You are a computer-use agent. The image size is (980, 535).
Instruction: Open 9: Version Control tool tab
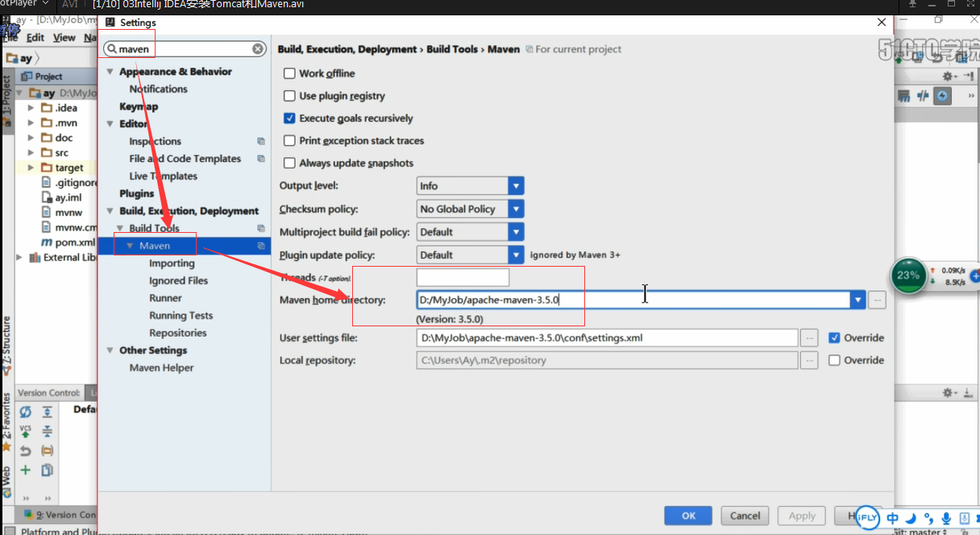click(60, 515)
